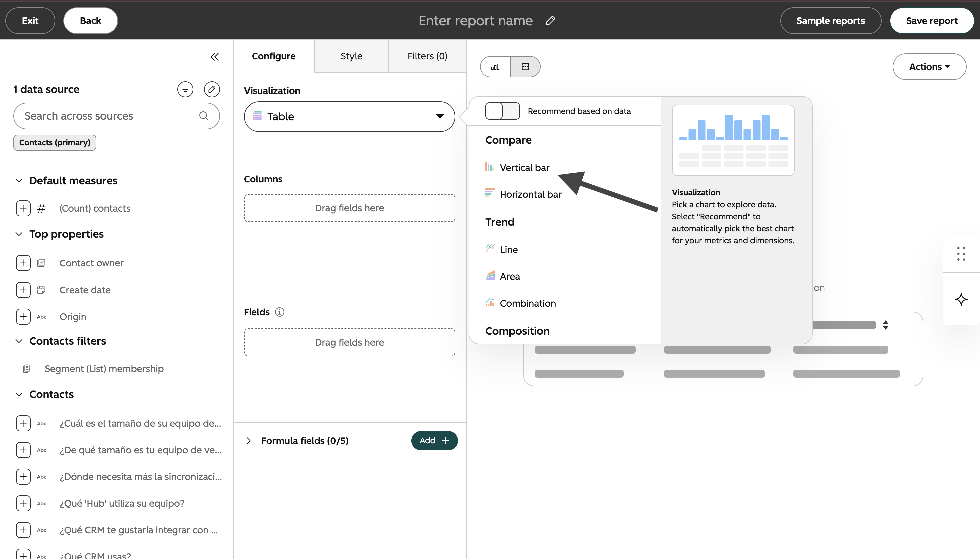Viewport: 980px width, 559px height.
Task: Collapse the Contacts section
Action: click(19, 394)
